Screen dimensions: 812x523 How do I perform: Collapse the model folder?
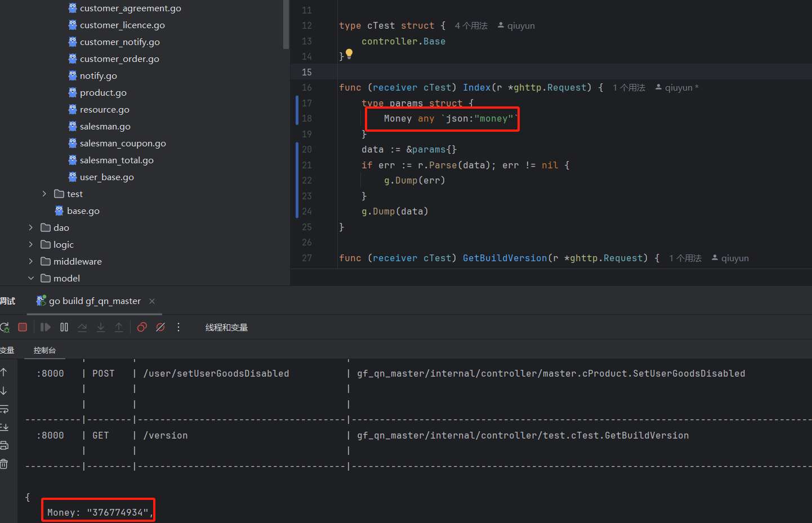point(31,278)
